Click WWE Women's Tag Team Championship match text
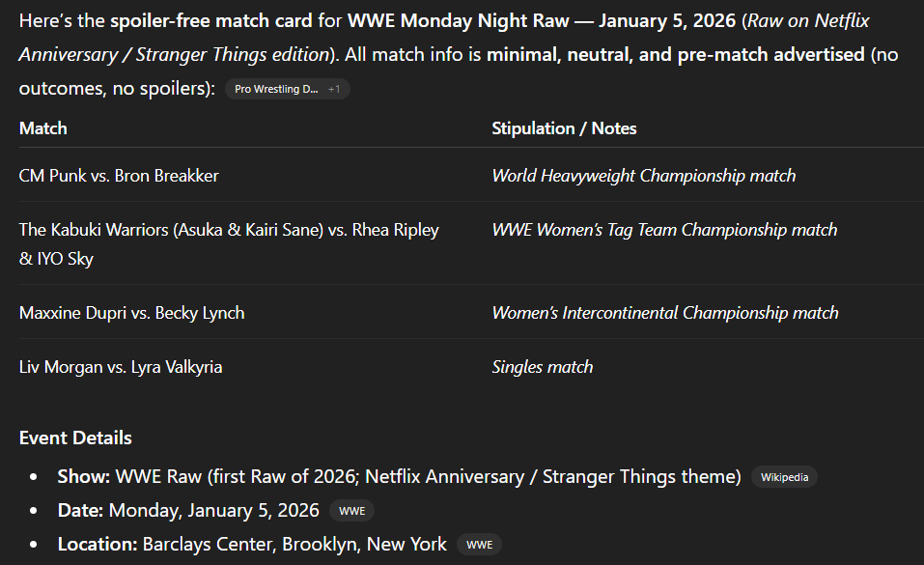 tap(664, 230)
